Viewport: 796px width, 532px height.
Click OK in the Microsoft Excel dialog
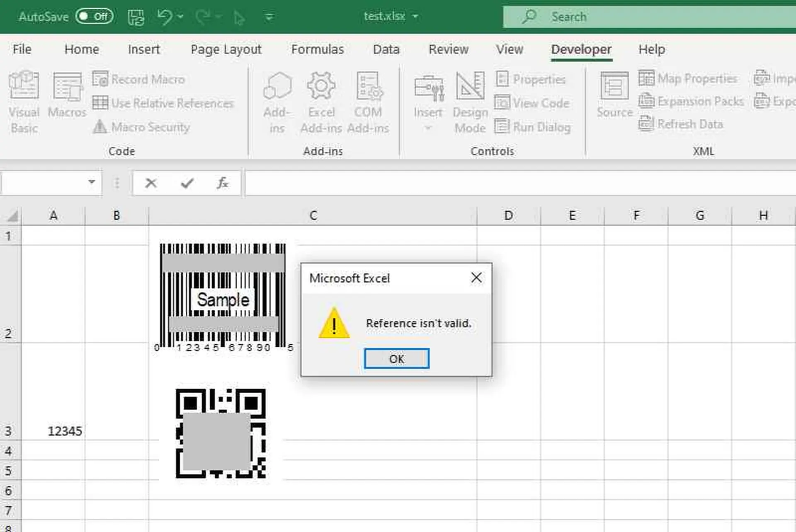tap(397, 359)
